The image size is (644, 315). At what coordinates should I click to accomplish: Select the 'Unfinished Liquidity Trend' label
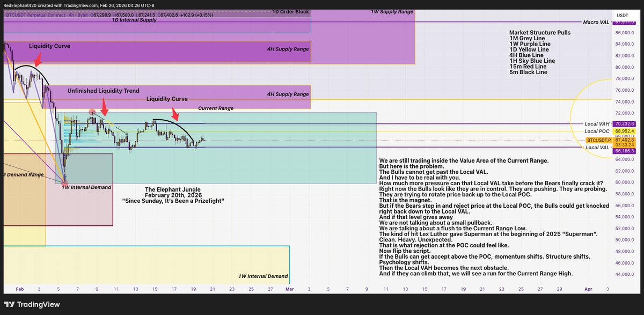point(103,91)
